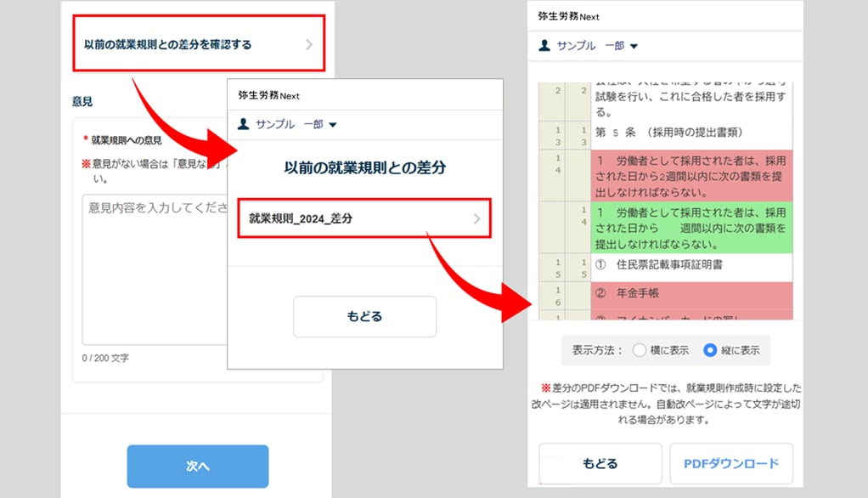Click the chevron on the 就業規則_2024_差分 row

pyautogui.click(x=476, y=218)
